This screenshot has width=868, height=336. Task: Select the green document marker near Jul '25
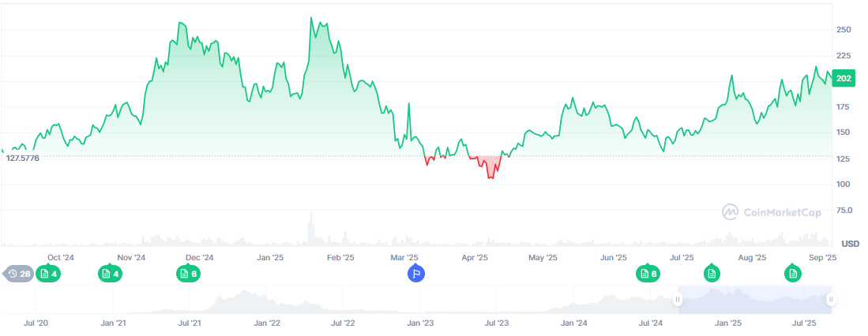(712, 274)
